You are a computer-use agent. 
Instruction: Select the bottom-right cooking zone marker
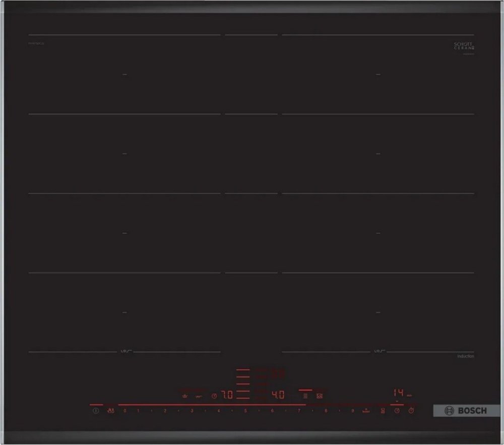click(378, 312)
